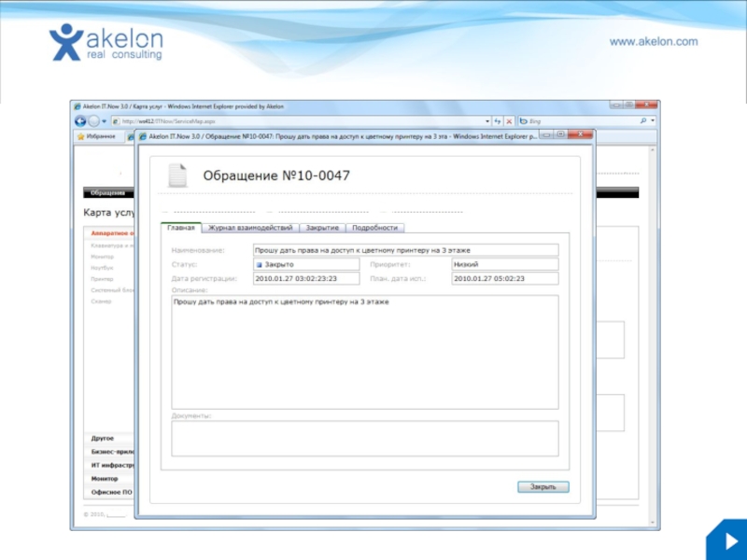Select Принтер in service list
This screenshot has width=747, height=560.
(103, 279)
